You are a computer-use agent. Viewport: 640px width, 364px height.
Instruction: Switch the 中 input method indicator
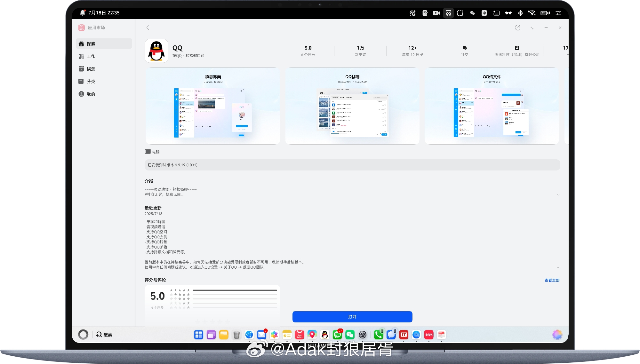484,13
